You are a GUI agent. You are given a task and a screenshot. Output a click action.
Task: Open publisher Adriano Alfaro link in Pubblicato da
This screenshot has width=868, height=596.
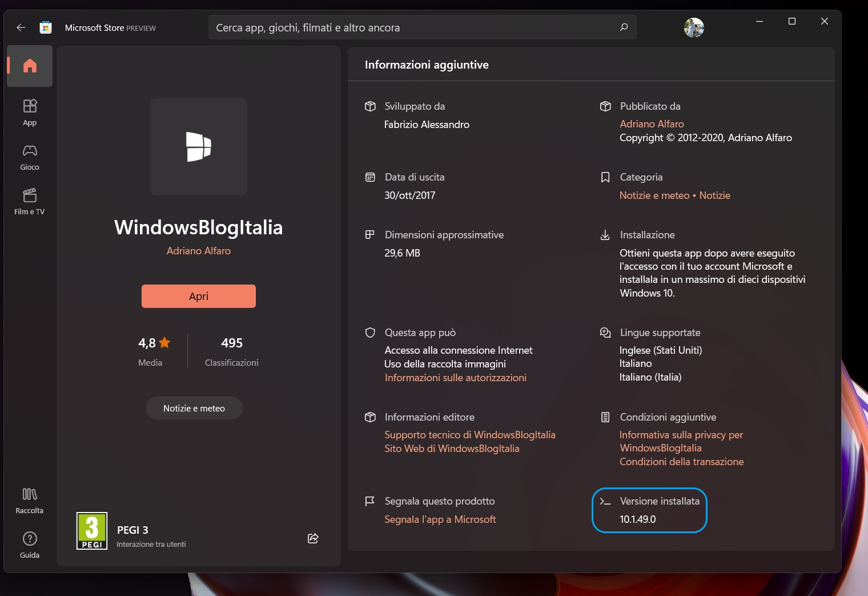coord(652,124)
